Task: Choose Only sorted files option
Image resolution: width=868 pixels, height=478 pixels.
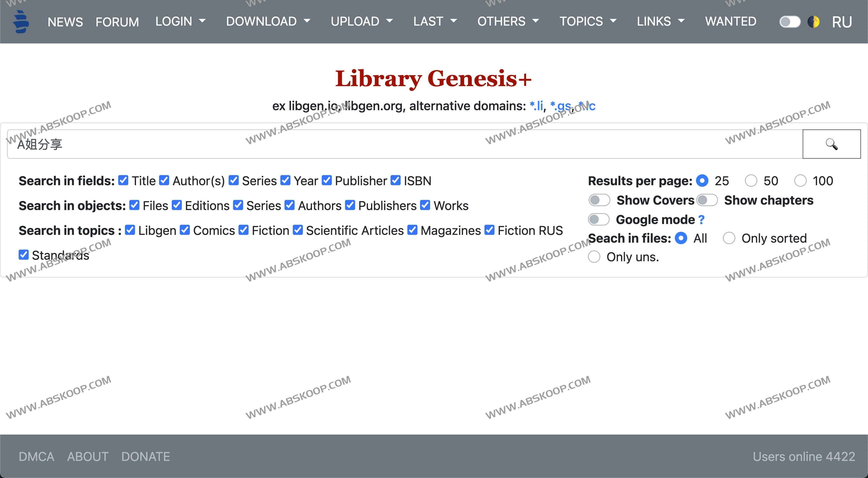Action: [729, 238]
